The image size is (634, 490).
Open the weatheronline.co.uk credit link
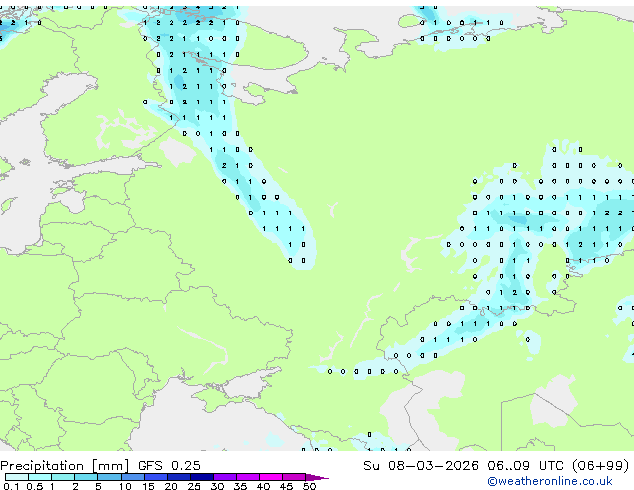[550, 481]
